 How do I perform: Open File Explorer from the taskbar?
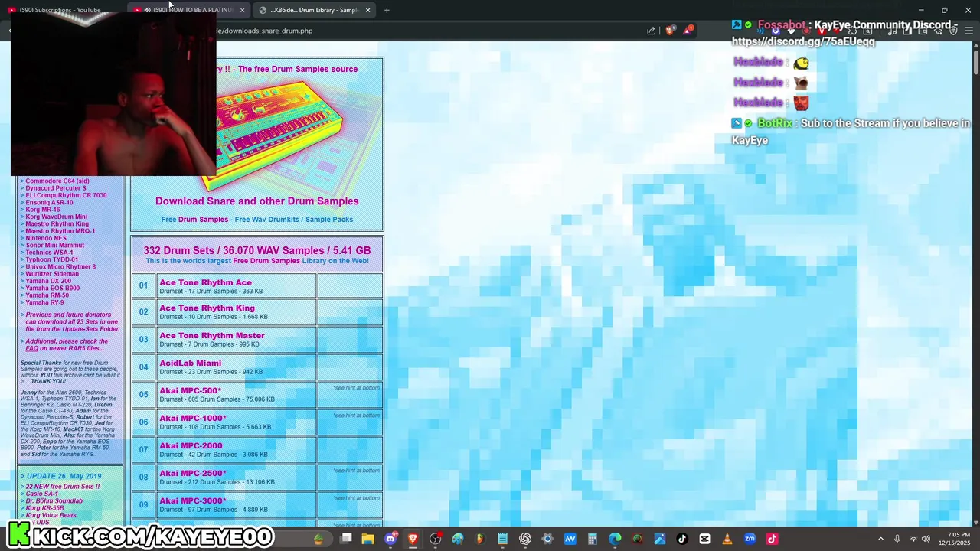click(368, 539)
